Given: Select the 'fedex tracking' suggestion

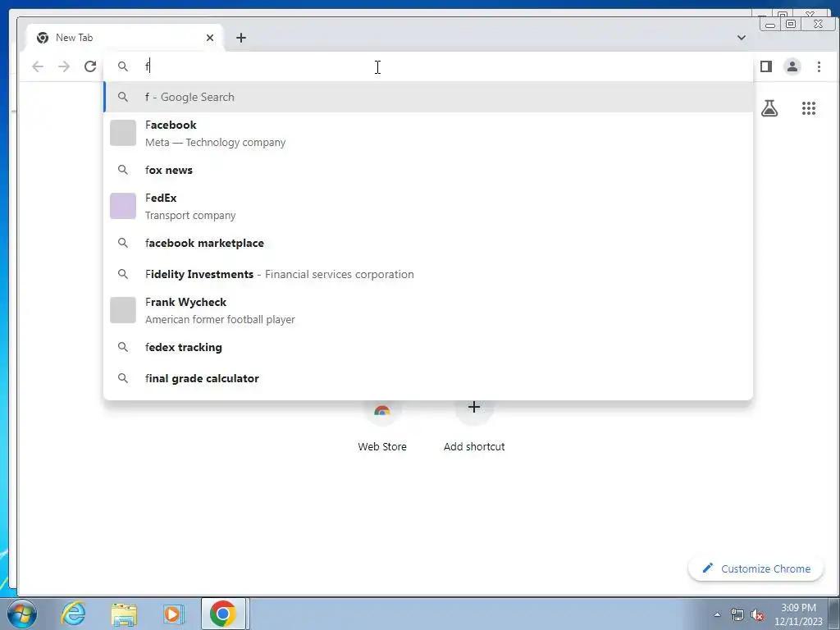Looking at the screenshot, I should (428, 347).
